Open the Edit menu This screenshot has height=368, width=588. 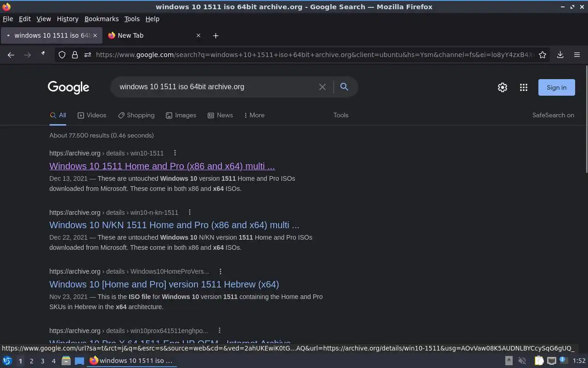25,19
